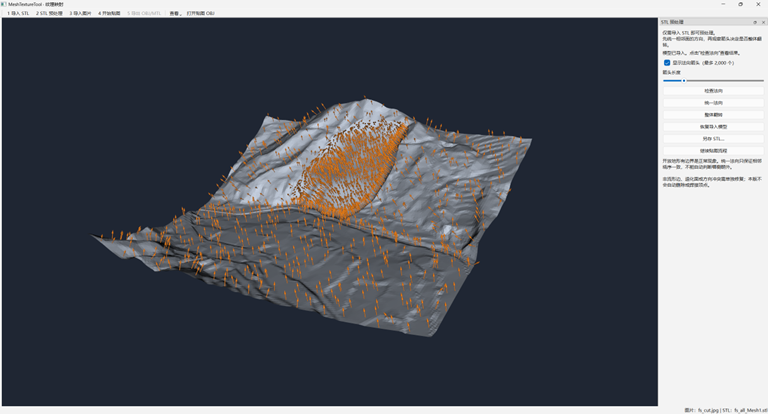Continue with 继续贴图流程 button

tap(713, 151)
